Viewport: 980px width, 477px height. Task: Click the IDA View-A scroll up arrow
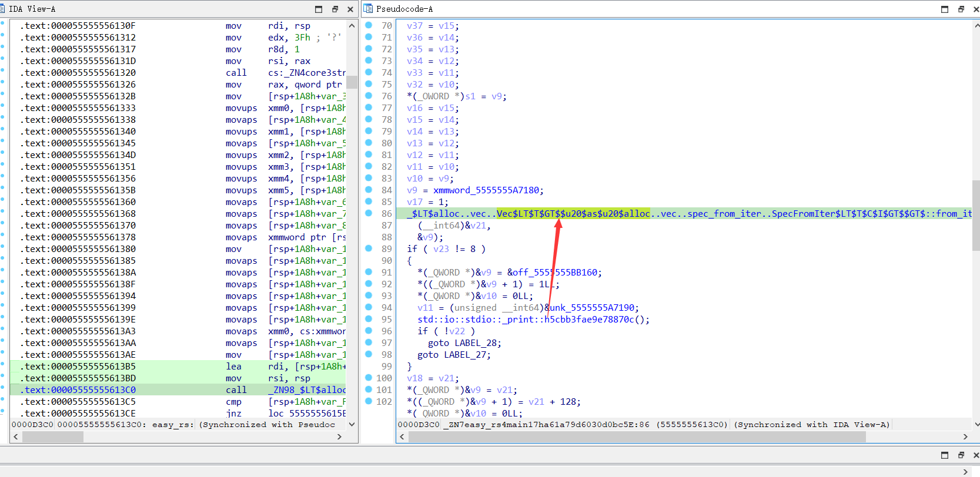click(352, 26)
